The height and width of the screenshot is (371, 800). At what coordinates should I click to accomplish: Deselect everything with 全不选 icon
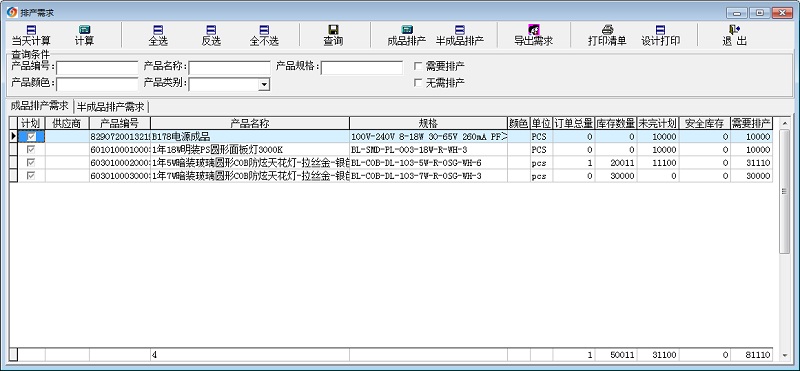click(264, 30)
